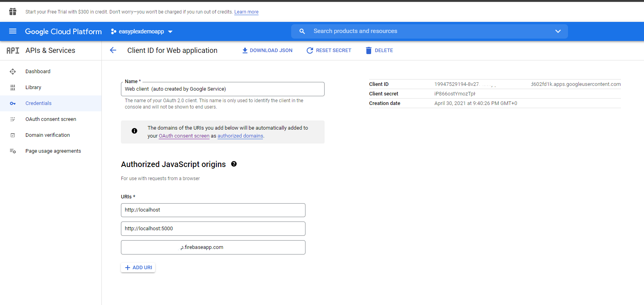The height and width of the screenshot is (305, 644).
Task: Click the Name input field
Action: (223, 89)
